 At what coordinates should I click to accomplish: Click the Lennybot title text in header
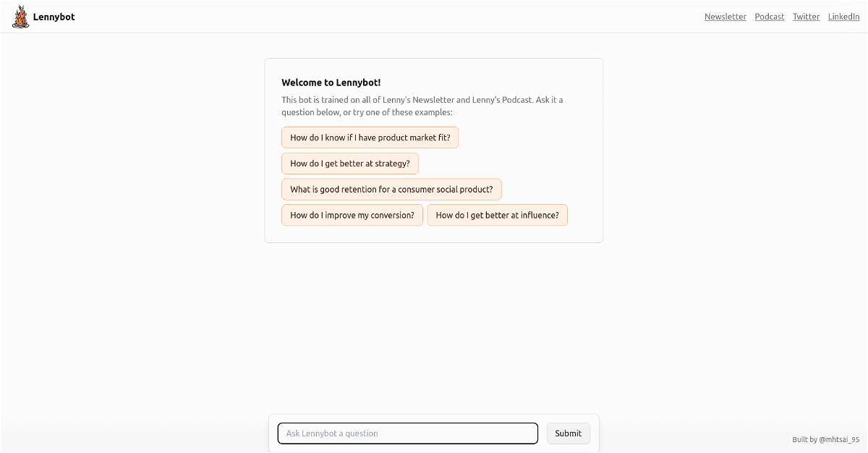(x=54, y=17)
